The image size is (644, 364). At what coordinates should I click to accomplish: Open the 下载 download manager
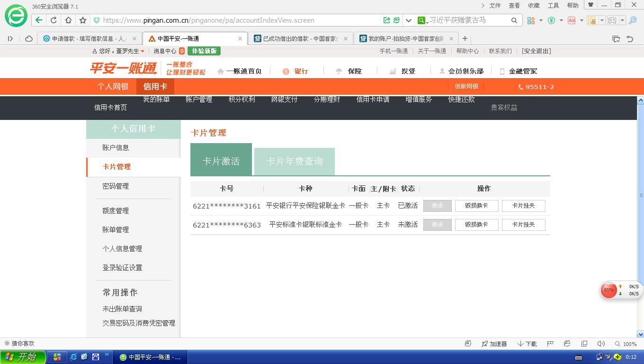527,344
